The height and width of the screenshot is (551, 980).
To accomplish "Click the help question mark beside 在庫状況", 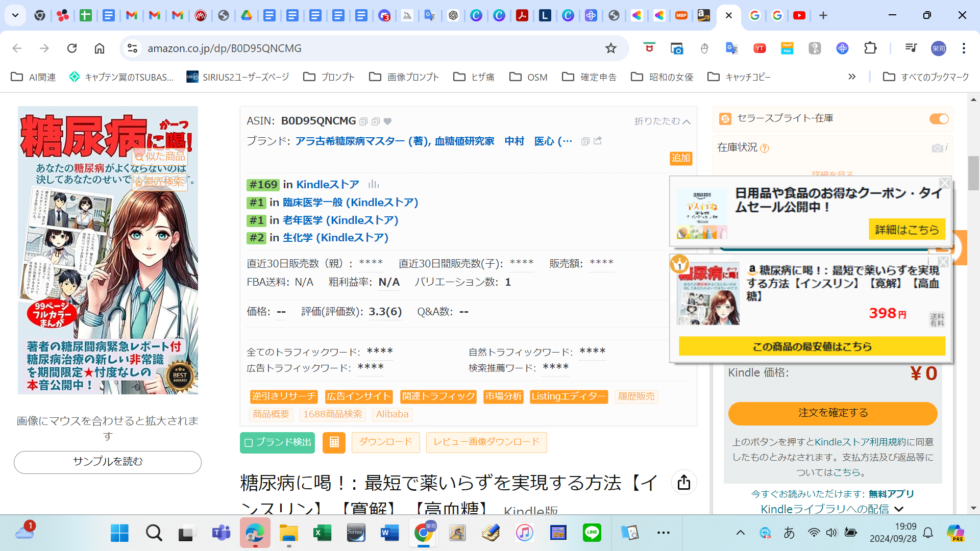I will click(x=764, y=148).
